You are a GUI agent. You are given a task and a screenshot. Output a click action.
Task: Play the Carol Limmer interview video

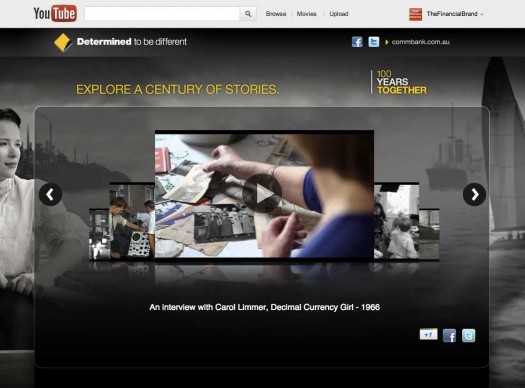point(262,193)
